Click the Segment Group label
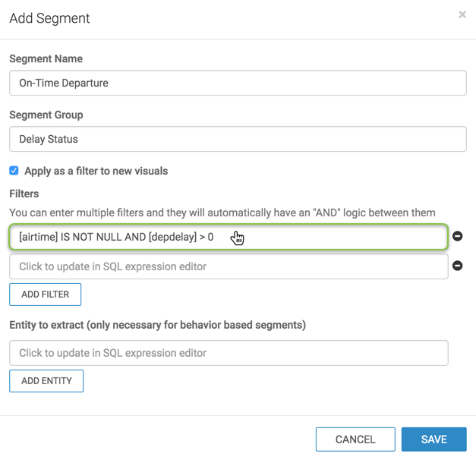 [46, 115]
